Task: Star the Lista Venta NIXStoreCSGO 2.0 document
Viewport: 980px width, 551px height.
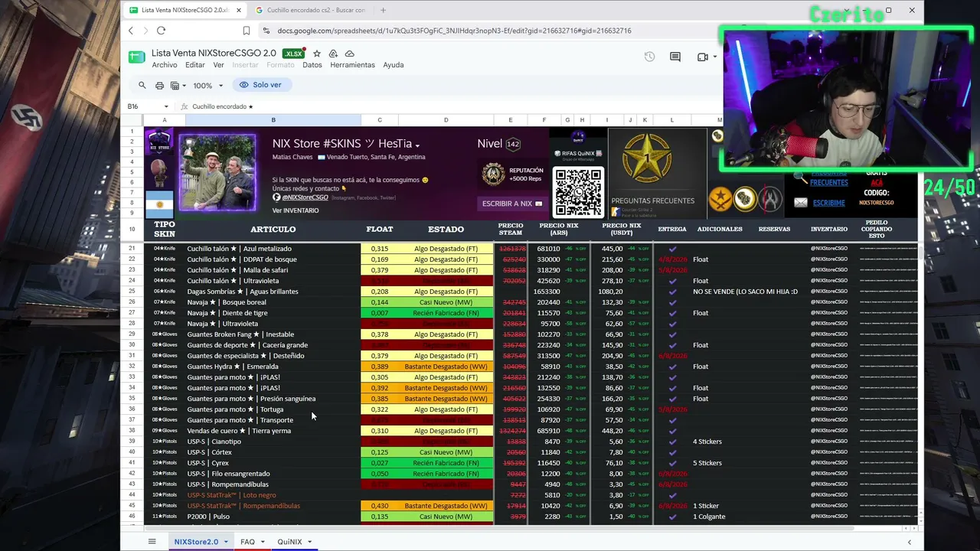Action: [x=317, y=54]
